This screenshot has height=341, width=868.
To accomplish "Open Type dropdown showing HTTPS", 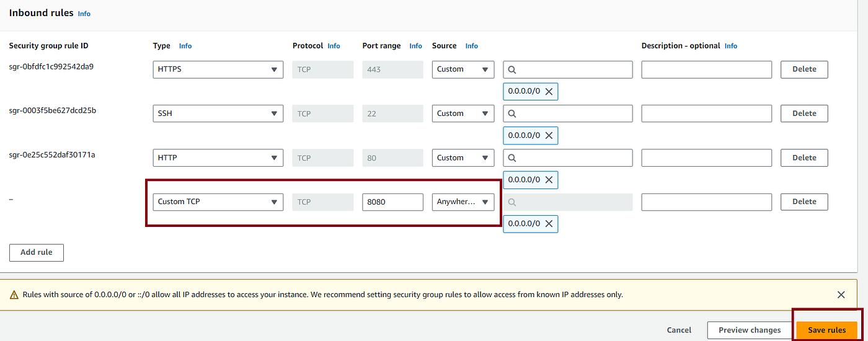I will coord(218,69).
